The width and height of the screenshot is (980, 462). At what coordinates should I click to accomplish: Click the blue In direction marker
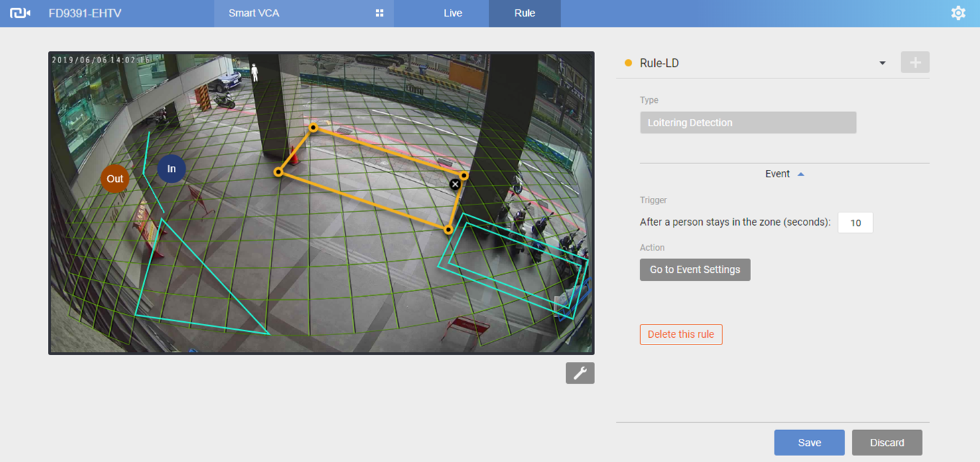(x=171, y=169)
